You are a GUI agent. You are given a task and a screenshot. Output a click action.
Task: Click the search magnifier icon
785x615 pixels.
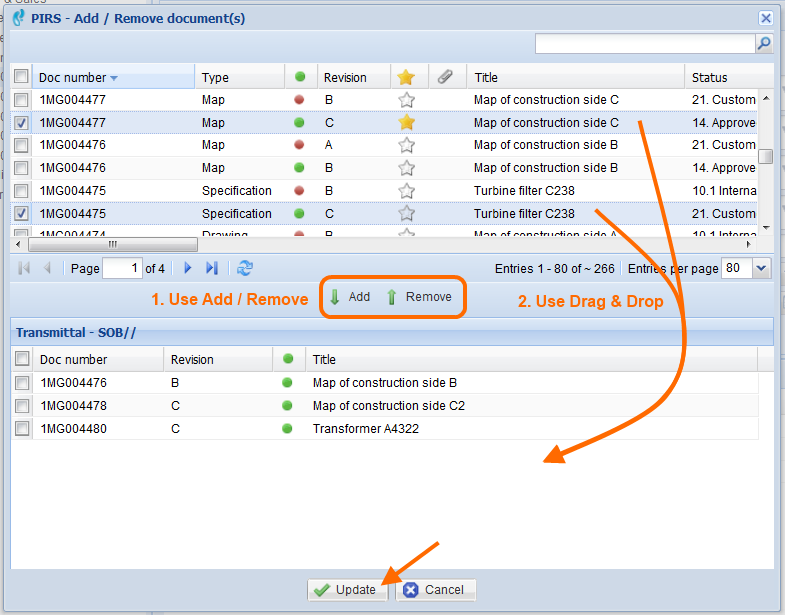(x=764, y=44)
